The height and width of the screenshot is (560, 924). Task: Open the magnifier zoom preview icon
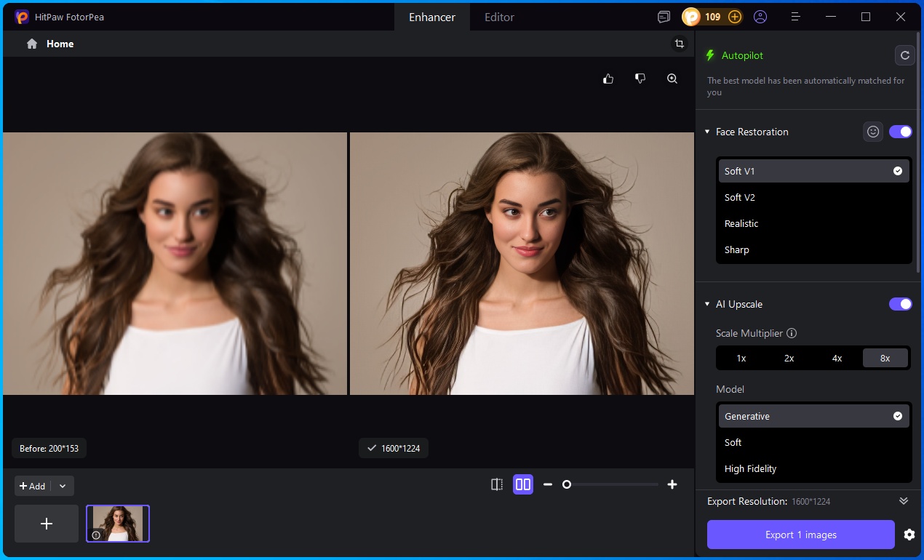point(672,79)
